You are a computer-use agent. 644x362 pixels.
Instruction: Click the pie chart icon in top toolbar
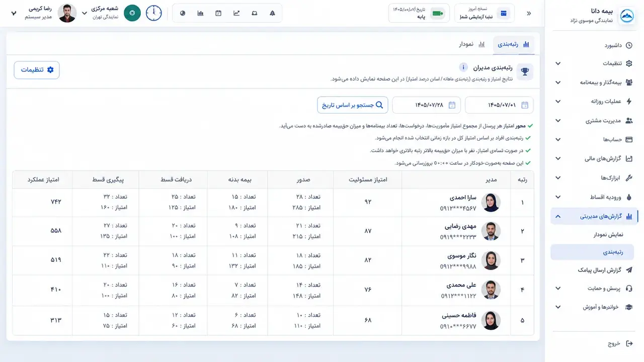click(183, 13)
